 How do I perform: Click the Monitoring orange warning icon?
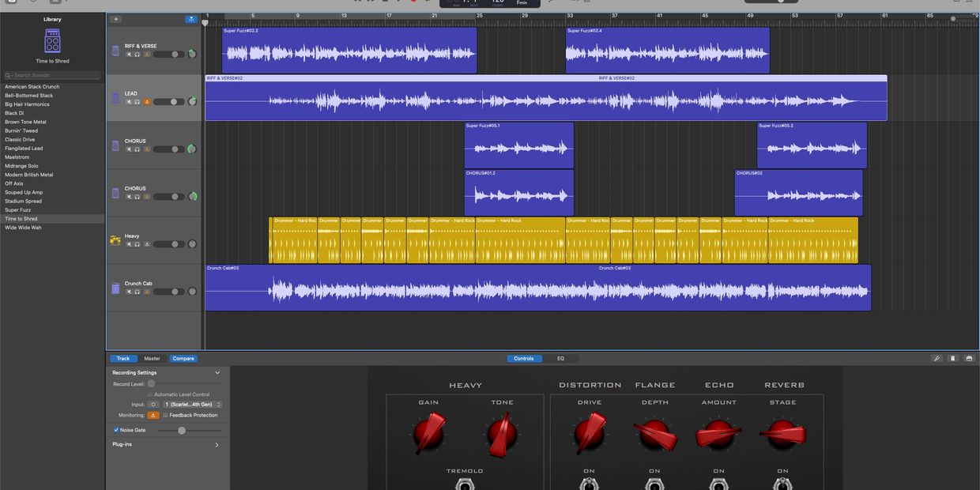click(153, 415)
